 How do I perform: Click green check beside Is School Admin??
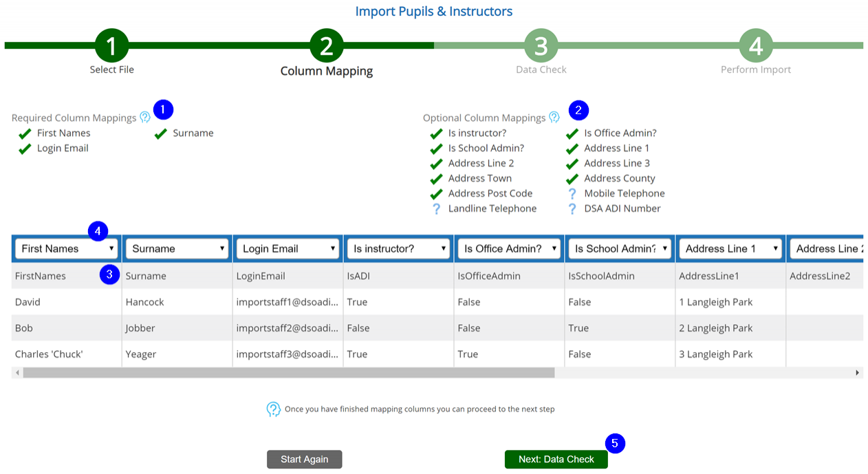click(436, 149)
